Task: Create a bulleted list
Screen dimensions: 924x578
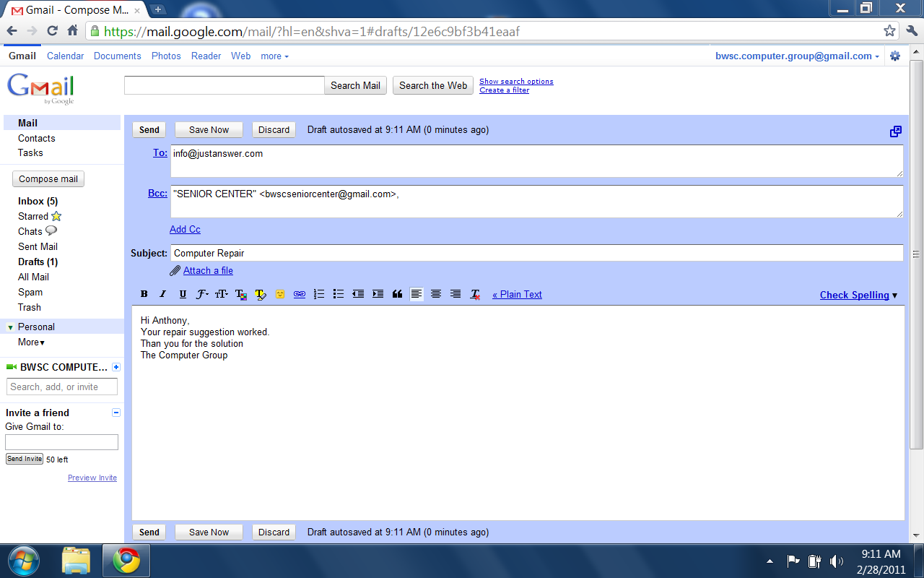Action: [339, 294]
